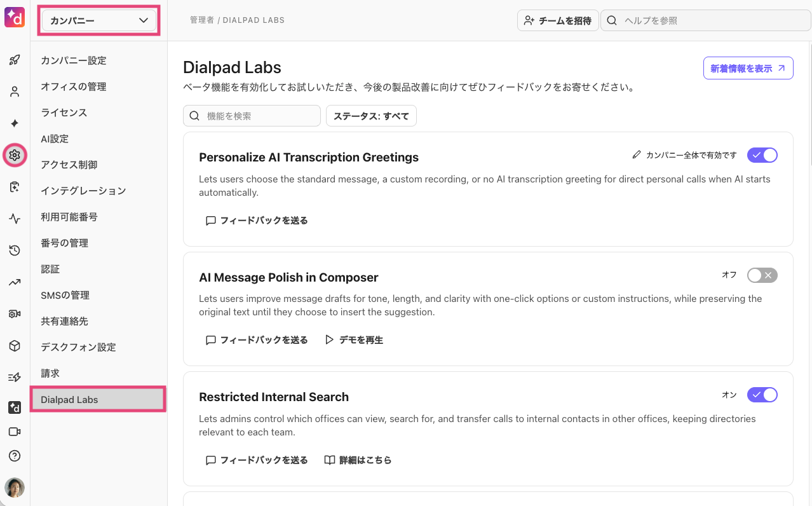This screenshot has height=506, width=812.
Task: Open the AI sparkle icon in sidebar
Action: [x=15, y=123]
